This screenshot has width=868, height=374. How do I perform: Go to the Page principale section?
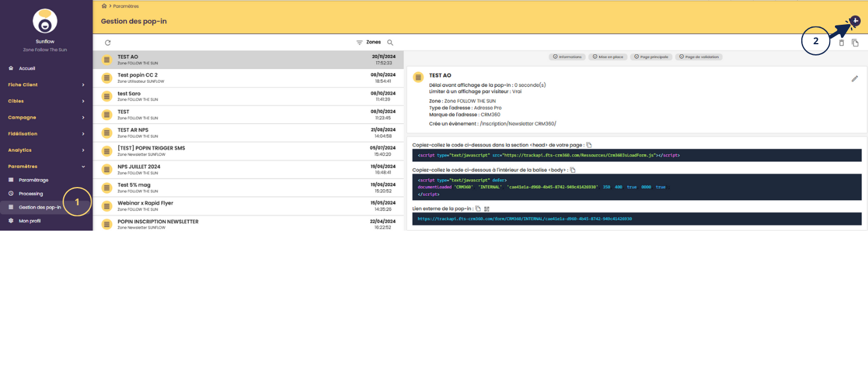pyautogui.click(x=651, y=57)
